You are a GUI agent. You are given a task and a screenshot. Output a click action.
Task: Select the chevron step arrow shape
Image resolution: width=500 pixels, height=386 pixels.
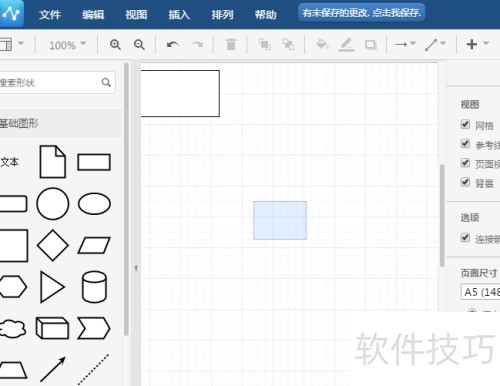pos(94,328)
